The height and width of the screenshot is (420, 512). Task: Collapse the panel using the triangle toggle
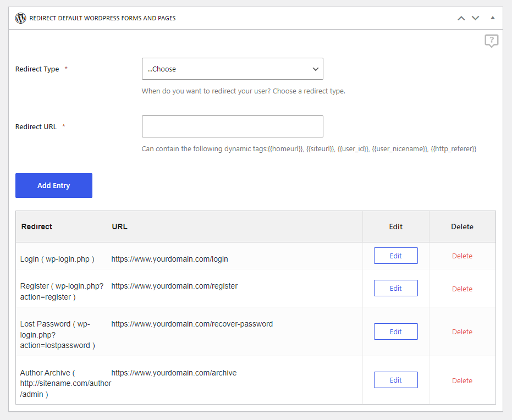coord(493,18)
